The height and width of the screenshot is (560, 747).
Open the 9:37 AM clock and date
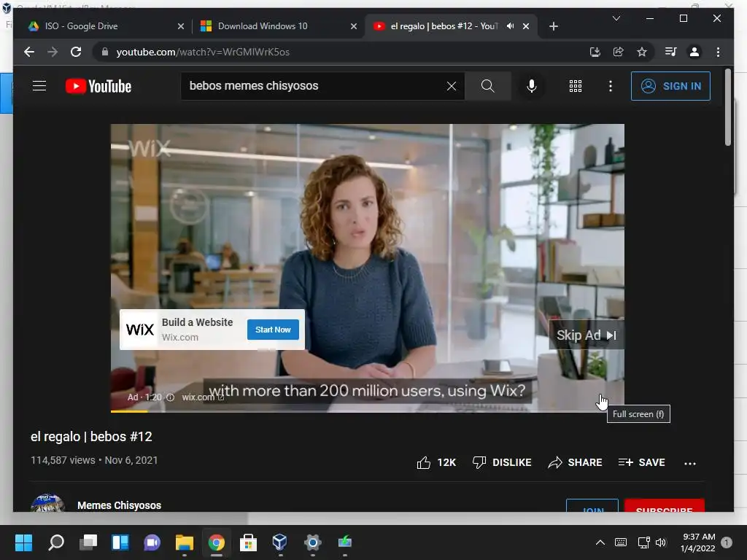[x=698, y=542]
